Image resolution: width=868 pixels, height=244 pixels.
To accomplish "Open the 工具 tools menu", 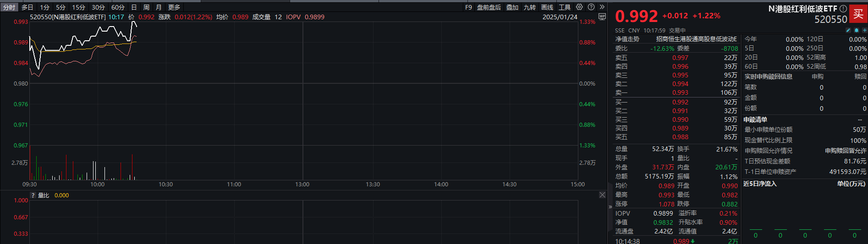I will [x=565, y=7].
